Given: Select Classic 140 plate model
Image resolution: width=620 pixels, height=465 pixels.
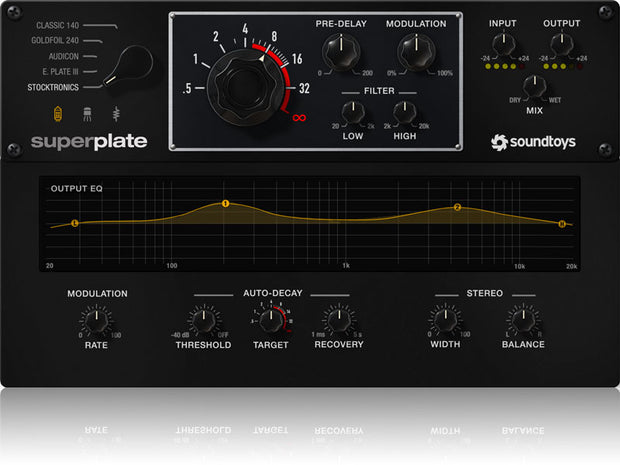Looking at the screenshot, I should pos(58,25).
